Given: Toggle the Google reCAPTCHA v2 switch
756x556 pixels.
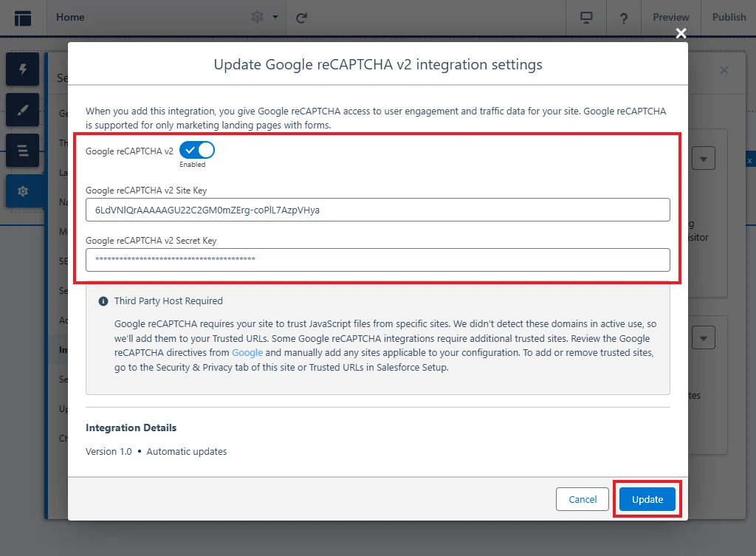Looking at the screenshot, I should (196, 151).
